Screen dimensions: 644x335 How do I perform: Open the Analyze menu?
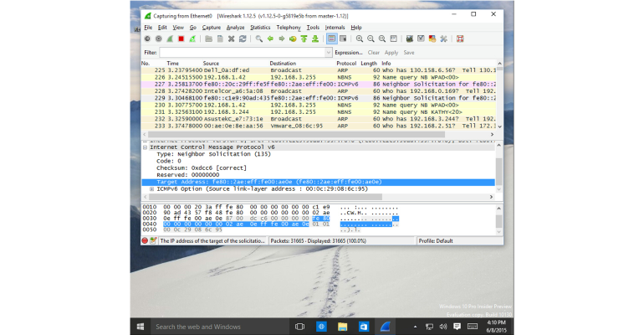click(235, 28)
